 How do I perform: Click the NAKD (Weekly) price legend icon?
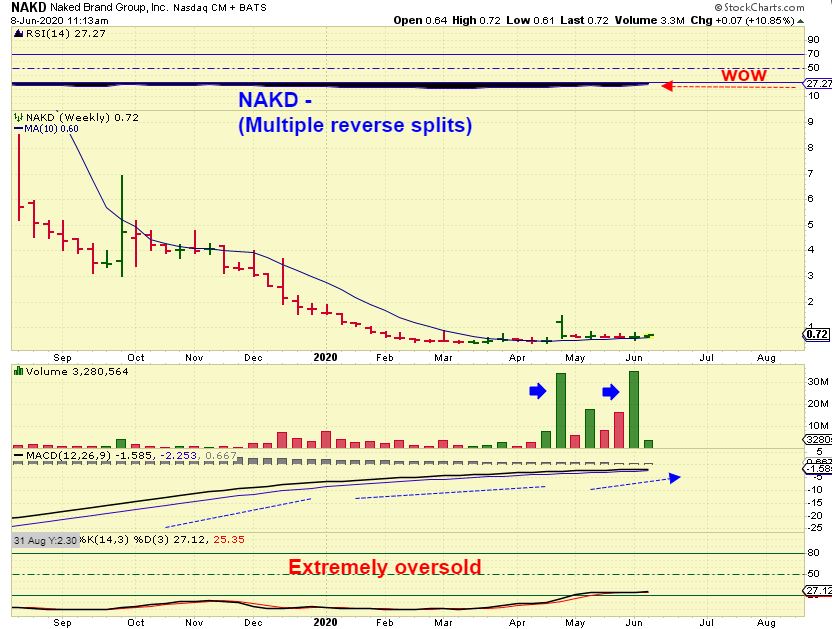[x=19, y=117]
